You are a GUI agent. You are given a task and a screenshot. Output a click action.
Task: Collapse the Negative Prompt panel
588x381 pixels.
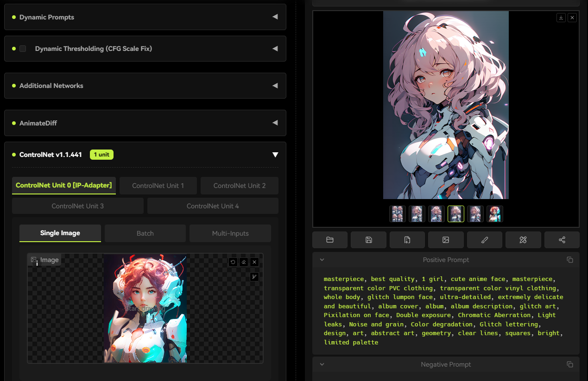coord(322,364)
